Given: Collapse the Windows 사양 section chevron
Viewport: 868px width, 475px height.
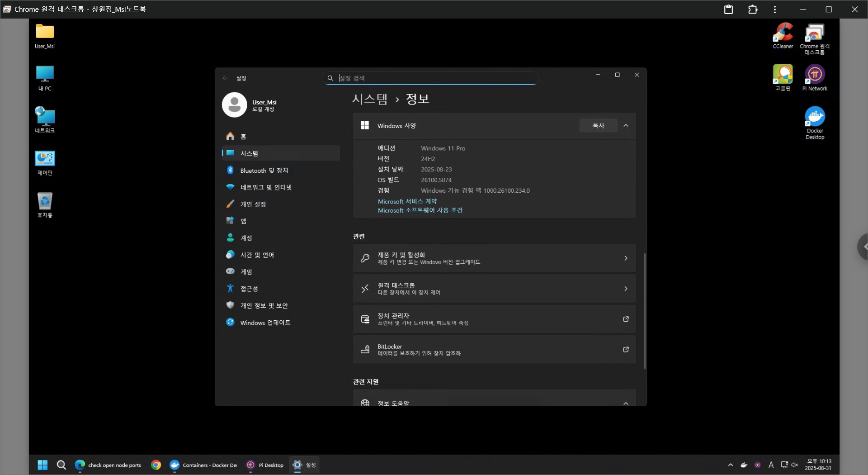Looking at the screenshot, I should tap(626, 126).
